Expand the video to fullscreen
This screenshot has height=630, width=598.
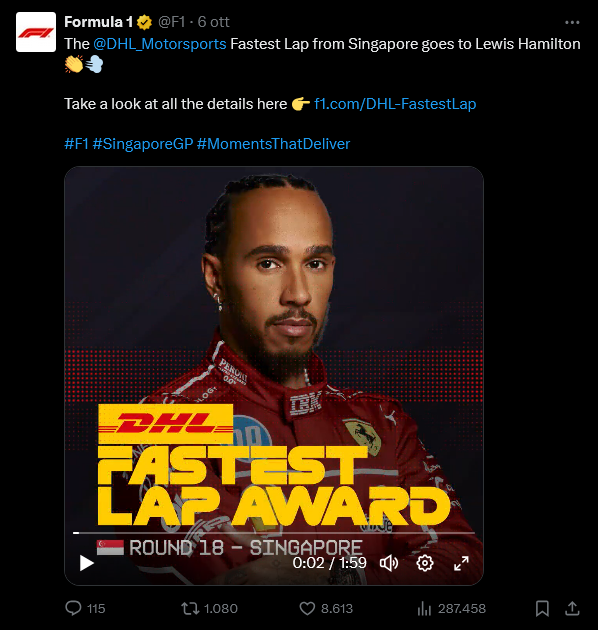461,563
